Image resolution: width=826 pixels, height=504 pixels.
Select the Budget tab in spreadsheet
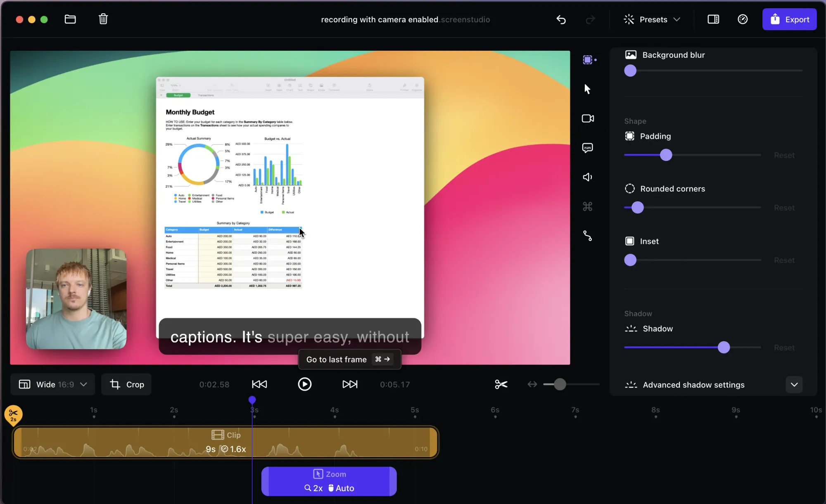178,95
